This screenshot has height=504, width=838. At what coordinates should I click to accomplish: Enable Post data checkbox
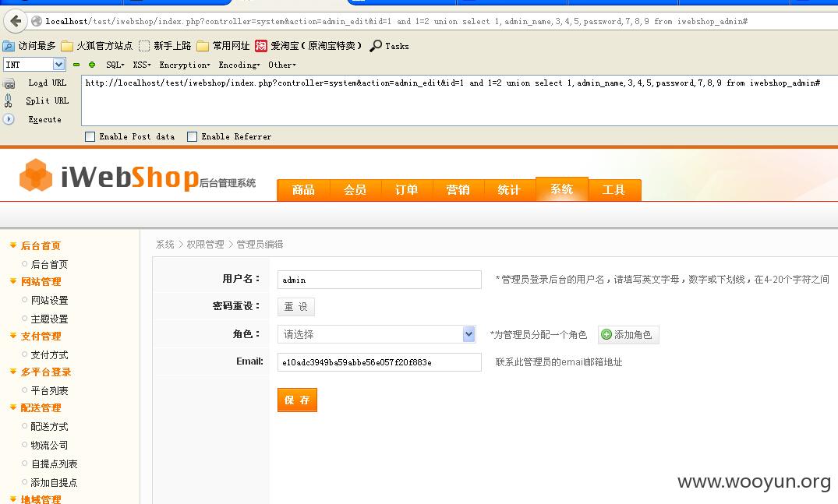pyautogui.click(x=90, y=136)
